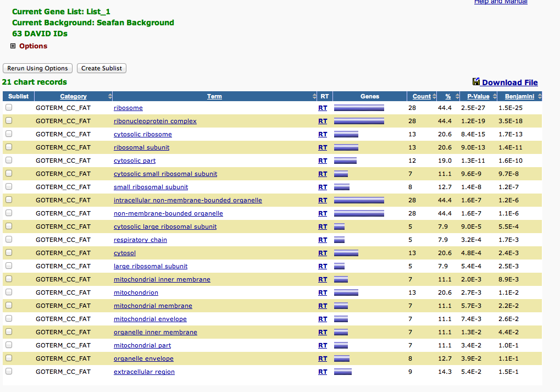560x392 pixels.
Task: Check the sublist box for extracellular region
Action: (x=9, y=371)
